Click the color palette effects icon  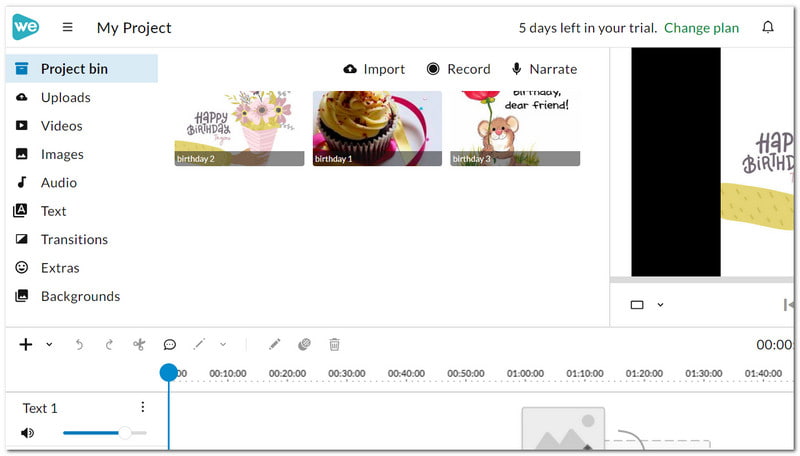(x=304, y=344)
